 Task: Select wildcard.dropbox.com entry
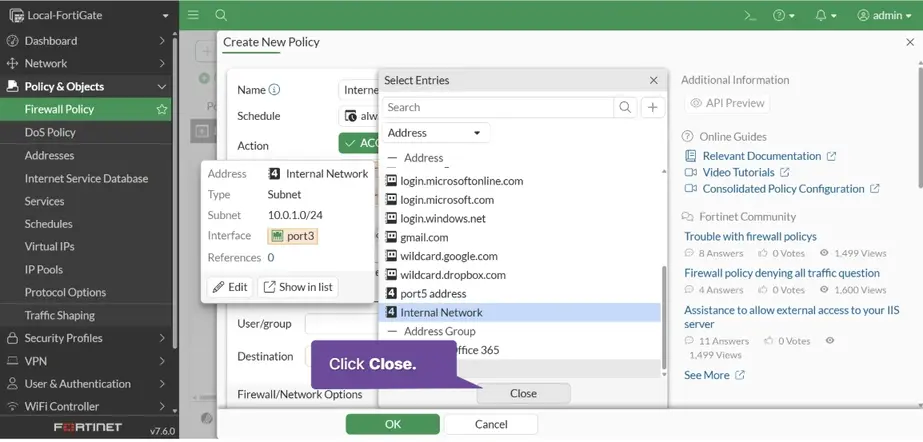tap(445, 275)
